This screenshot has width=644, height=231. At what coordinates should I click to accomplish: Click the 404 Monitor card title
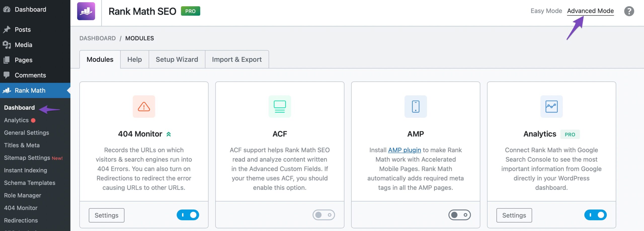pos(140,134)
